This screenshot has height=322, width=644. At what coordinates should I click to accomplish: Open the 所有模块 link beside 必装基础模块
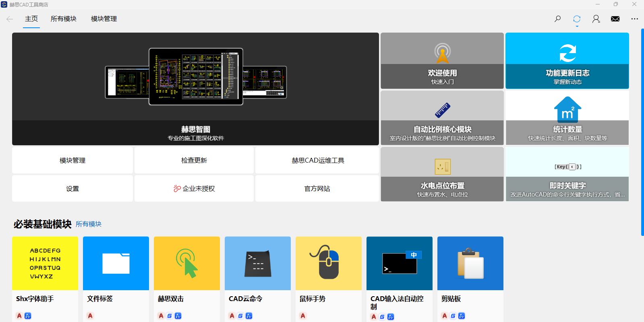coord(89,224)
